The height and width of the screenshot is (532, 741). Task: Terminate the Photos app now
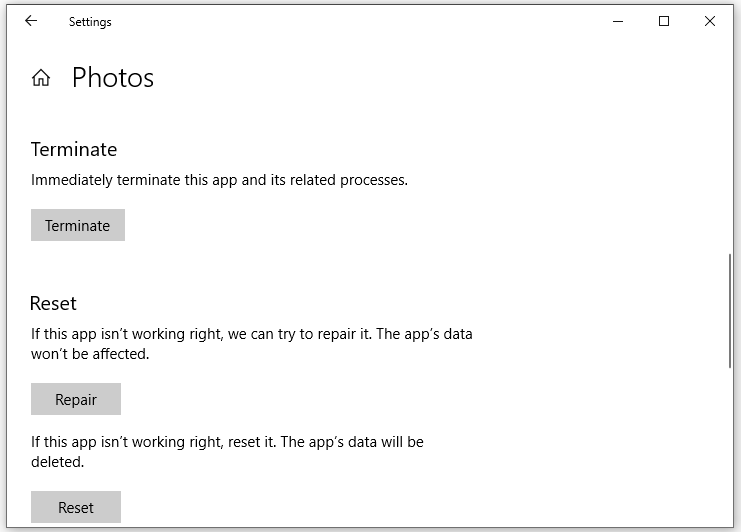(78, 225)
